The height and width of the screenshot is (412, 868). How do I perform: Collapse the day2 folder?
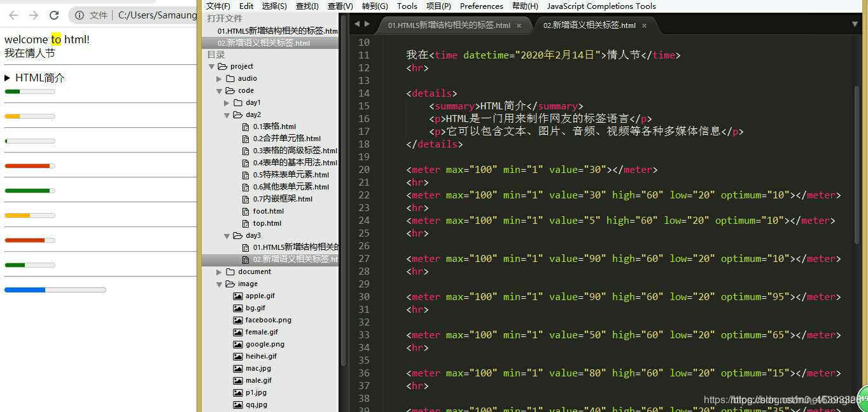pos(227,115)
